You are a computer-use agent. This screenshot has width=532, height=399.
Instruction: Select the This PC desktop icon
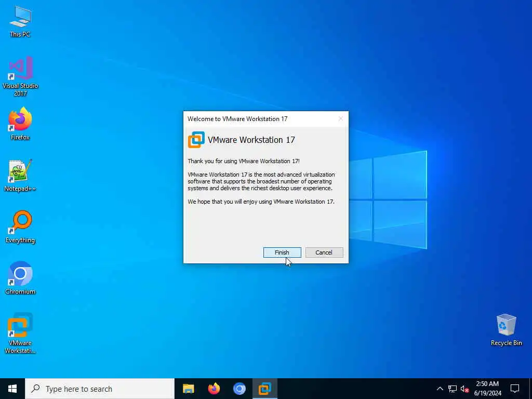(20, 21)
